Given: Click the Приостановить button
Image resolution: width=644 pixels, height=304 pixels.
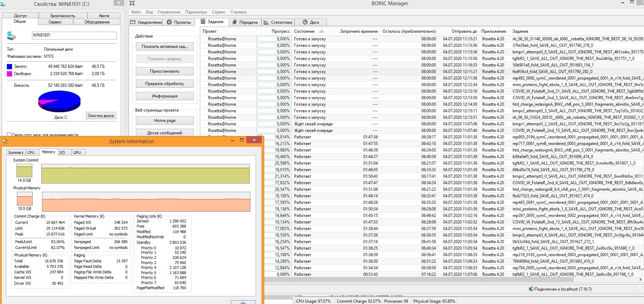Looking at the screenshot, I should pos(165,71).
